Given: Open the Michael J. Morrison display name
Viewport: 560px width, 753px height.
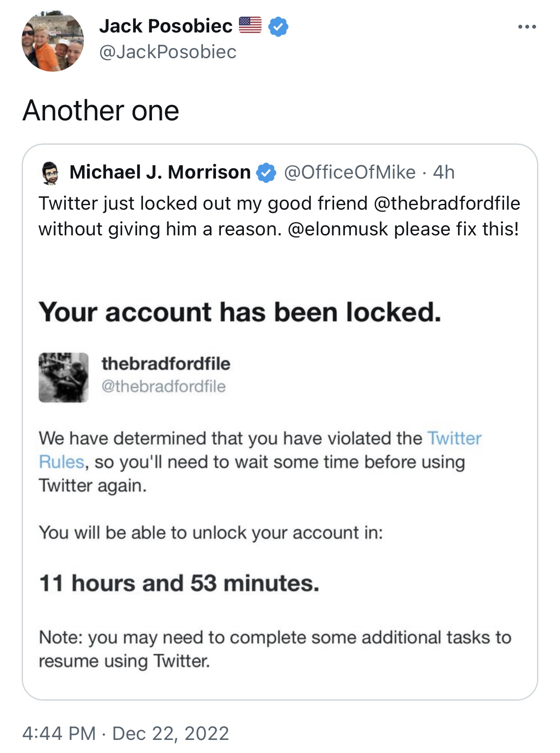Looking at the screenshot, I should click(160, 172).
